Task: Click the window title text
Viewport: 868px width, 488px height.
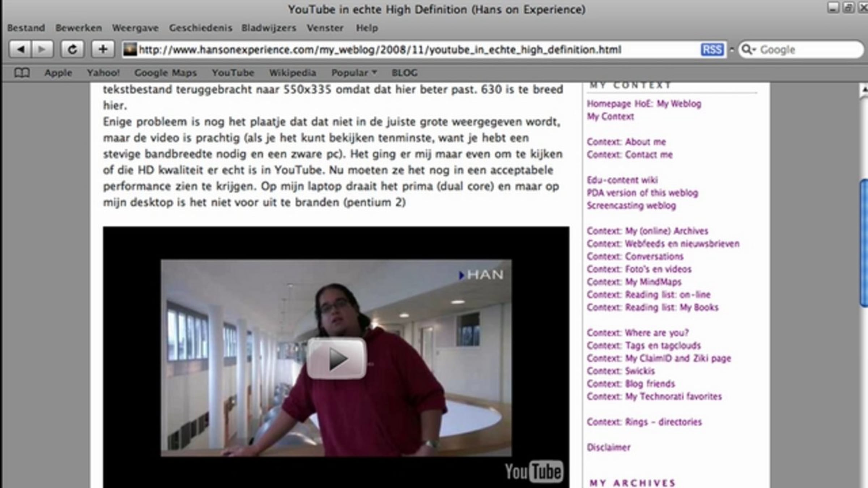Action: 437,9
